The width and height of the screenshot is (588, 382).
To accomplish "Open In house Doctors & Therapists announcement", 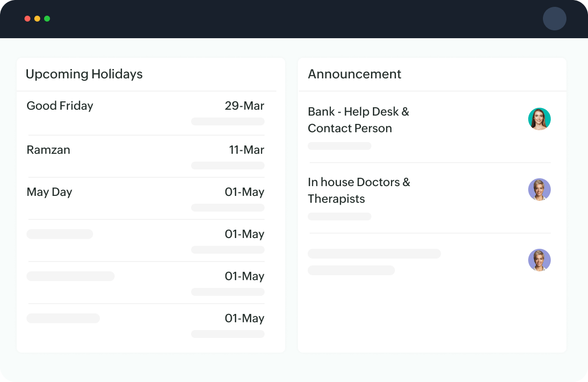I will [x=359, y=191].
